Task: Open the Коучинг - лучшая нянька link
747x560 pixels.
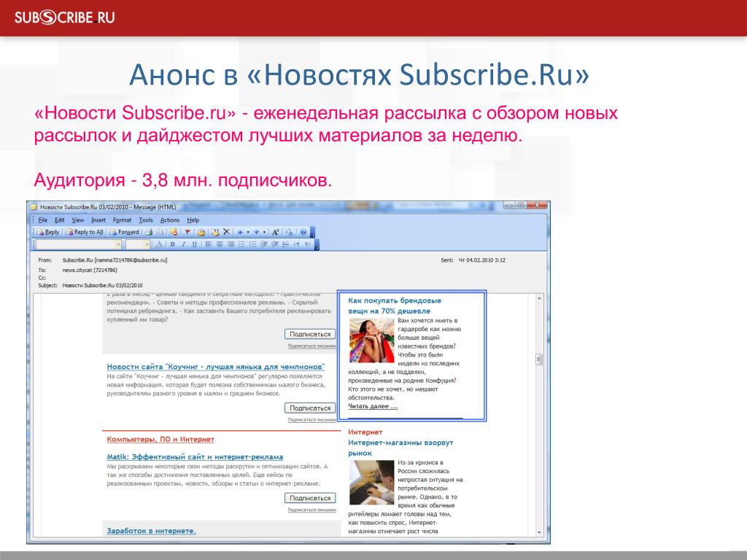Action: [216, 367]
